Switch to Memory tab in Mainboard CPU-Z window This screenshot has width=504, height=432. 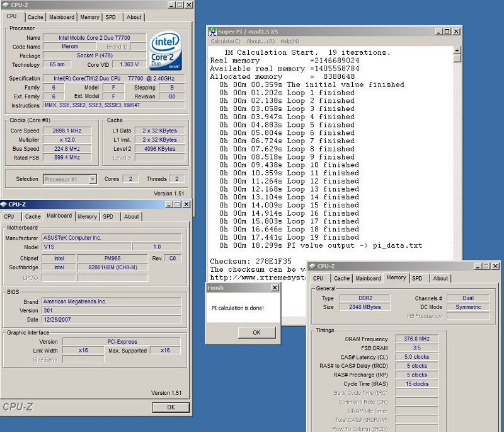point(87,216)
